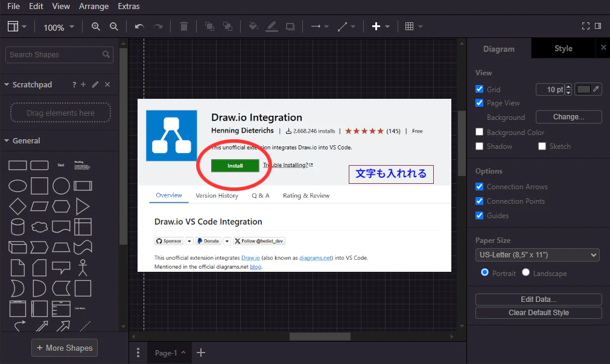Click the To Back icon
Image resolution: width=610 pixels, height=364 pixels.
coord(228,27)
